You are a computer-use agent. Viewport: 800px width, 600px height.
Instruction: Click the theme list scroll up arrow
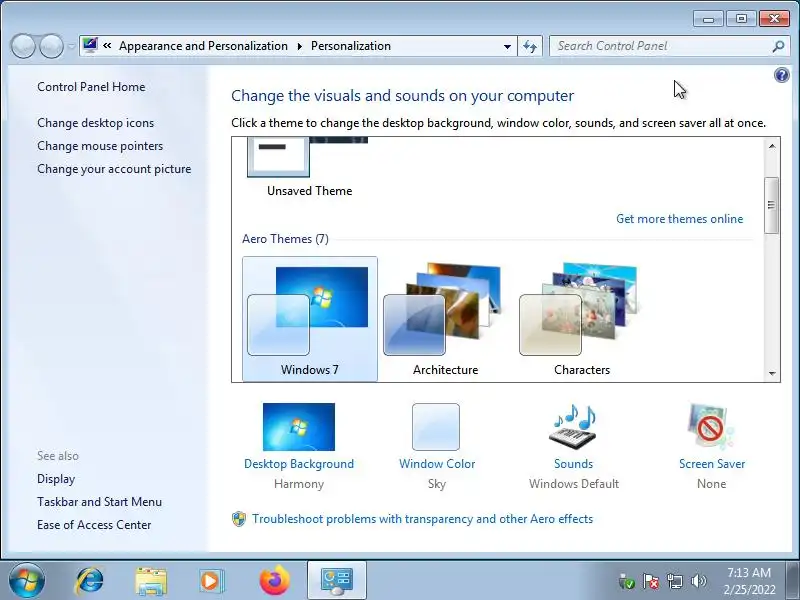772,146
